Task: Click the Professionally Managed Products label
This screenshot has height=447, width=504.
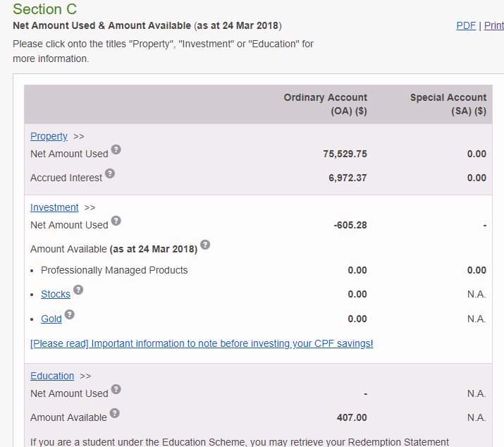Action: click(114, 271)
